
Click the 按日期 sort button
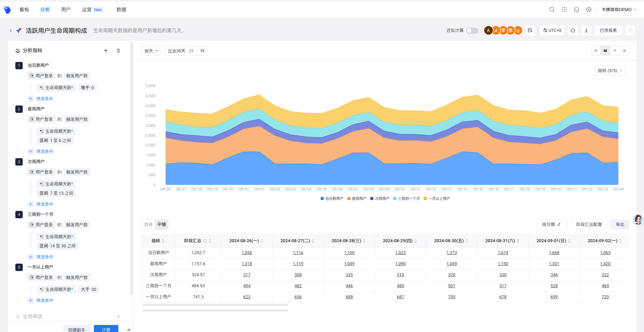(x=552, y=224)
